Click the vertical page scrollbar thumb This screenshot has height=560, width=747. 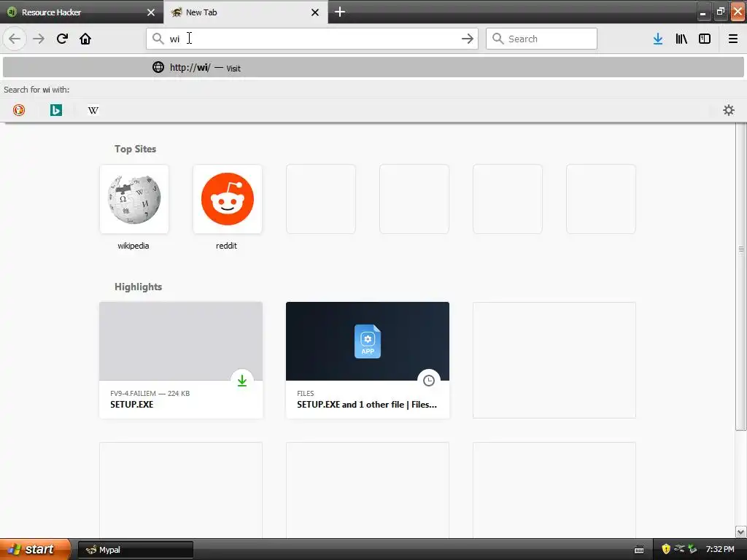(741, 276)
